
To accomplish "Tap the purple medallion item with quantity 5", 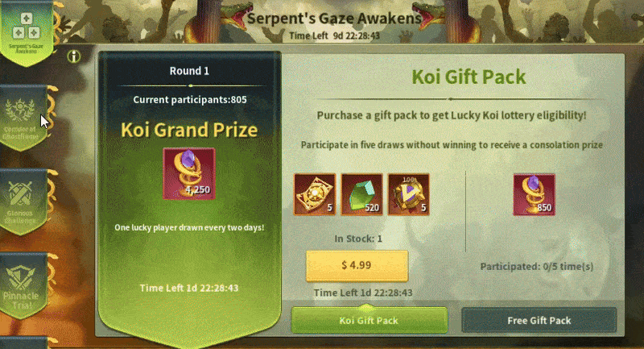I will (409, 194).
